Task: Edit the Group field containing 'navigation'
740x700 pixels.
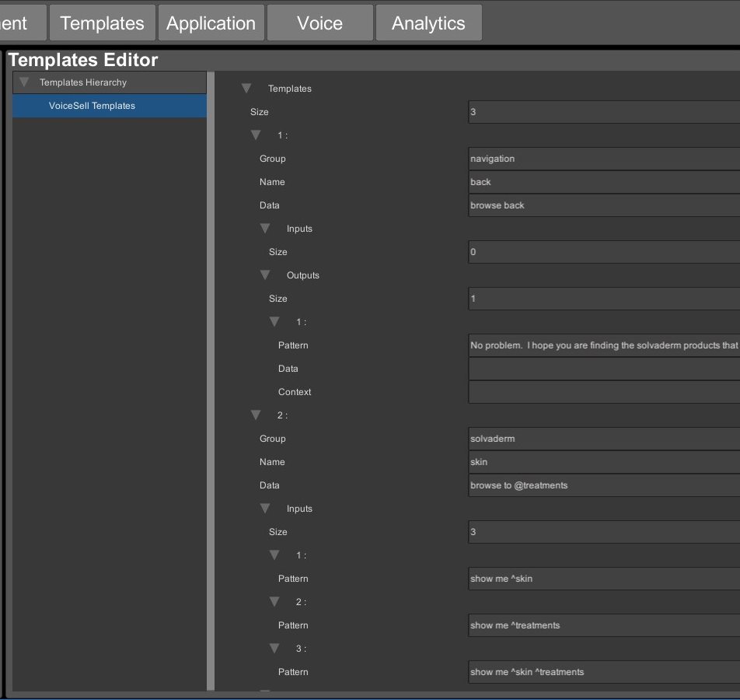Action: point(604,159)
